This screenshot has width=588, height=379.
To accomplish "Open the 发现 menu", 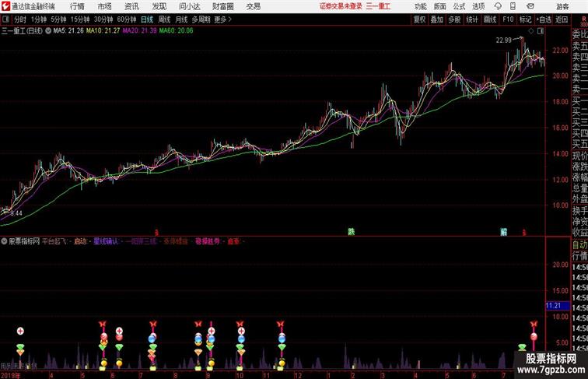I will coord(159,6).
